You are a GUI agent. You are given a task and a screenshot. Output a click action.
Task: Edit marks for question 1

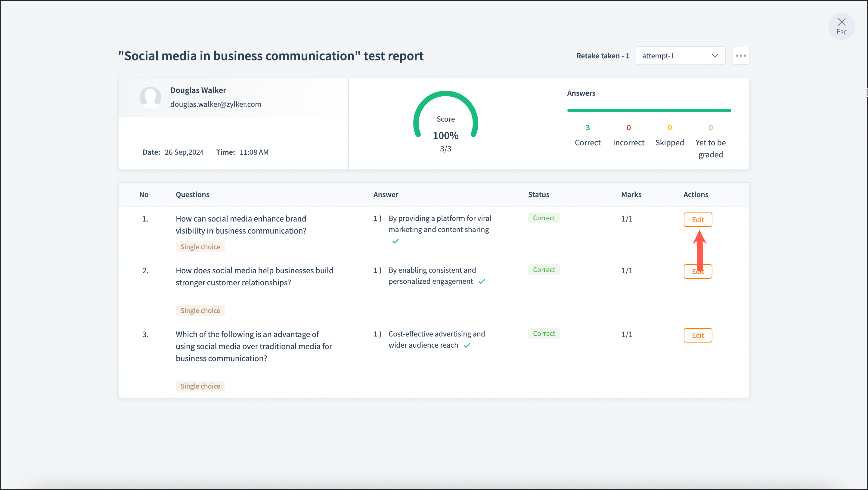pyautogui.click(x=698, y=220)
